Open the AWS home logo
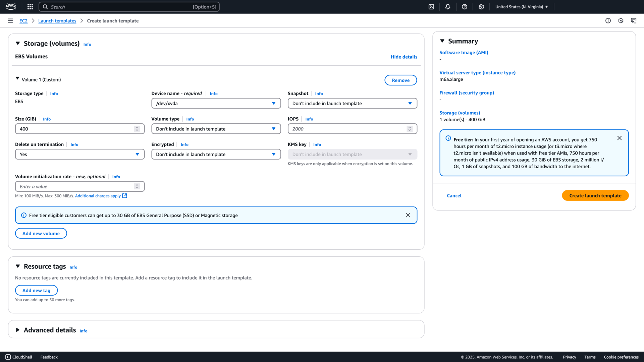This screenshot has height=362, width=644. (x=11, y=6)
